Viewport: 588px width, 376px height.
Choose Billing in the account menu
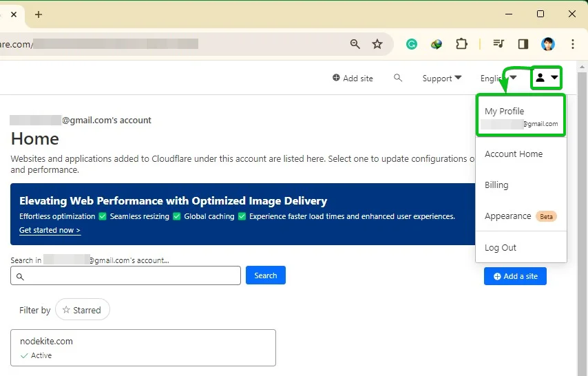(496, 185)
